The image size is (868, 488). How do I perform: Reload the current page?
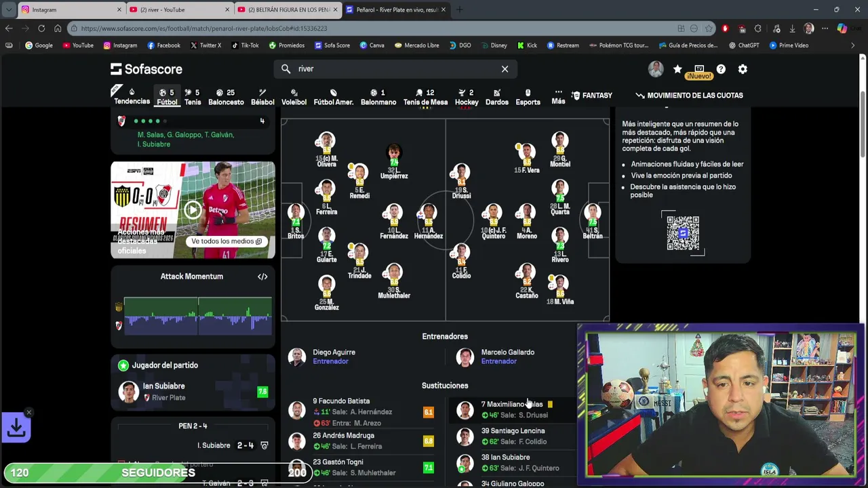(41, 28)
